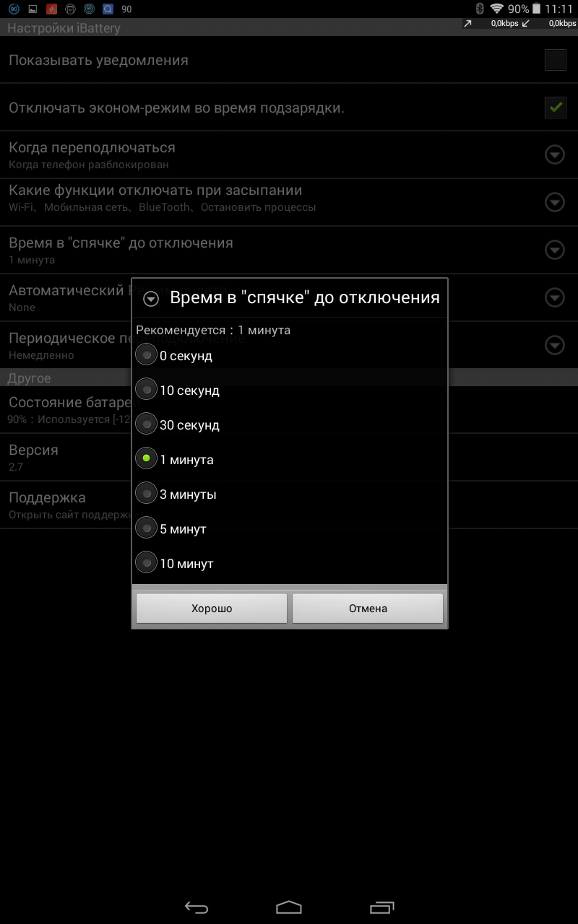Dismiss dialog with Отмена button

[x=368, y=609]
